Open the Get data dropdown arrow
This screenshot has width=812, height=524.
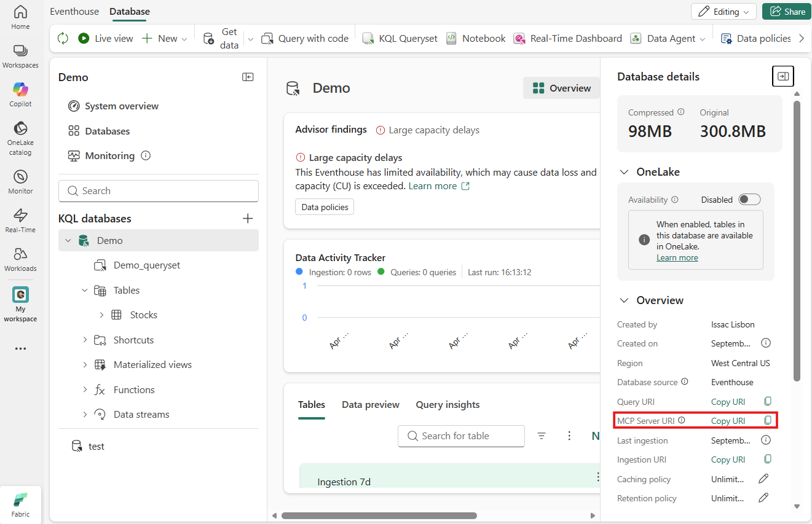coord(250,39)
